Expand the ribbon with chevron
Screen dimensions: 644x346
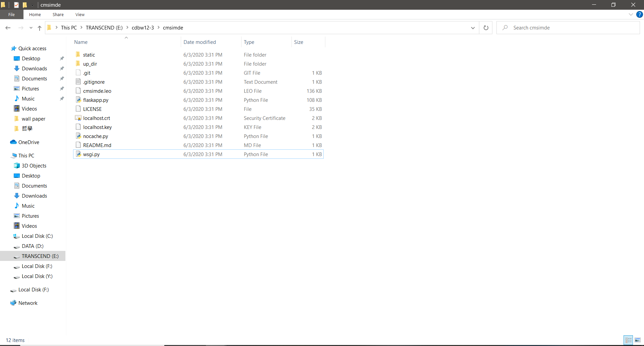click(631, 14)
